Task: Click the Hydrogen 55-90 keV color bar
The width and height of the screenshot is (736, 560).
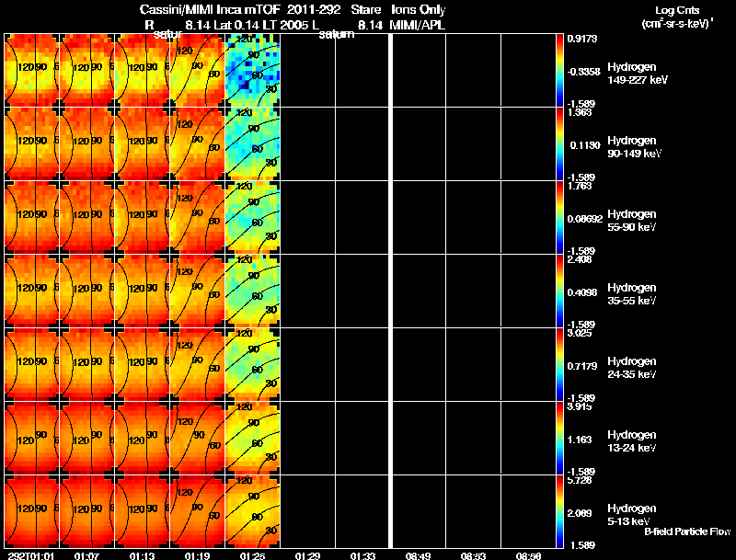Action: coord(559,217)
